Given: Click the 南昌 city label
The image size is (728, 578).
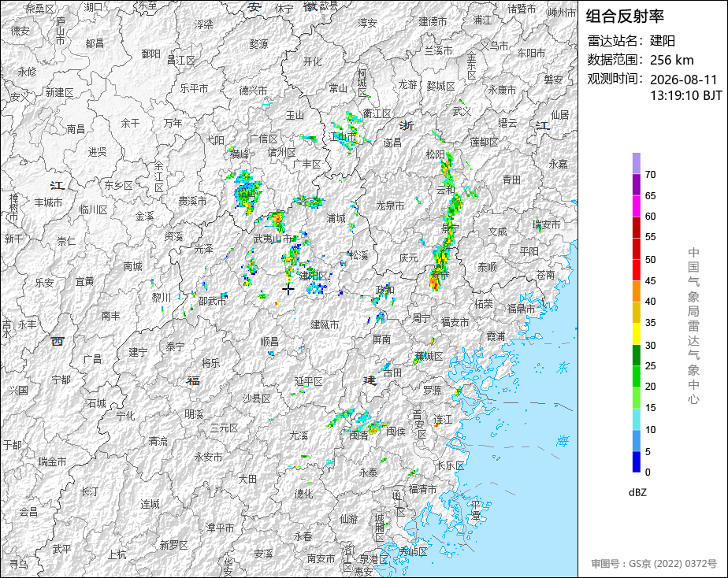Looking at the screenshot, I should pyautogui.click(x=76, y=129).
